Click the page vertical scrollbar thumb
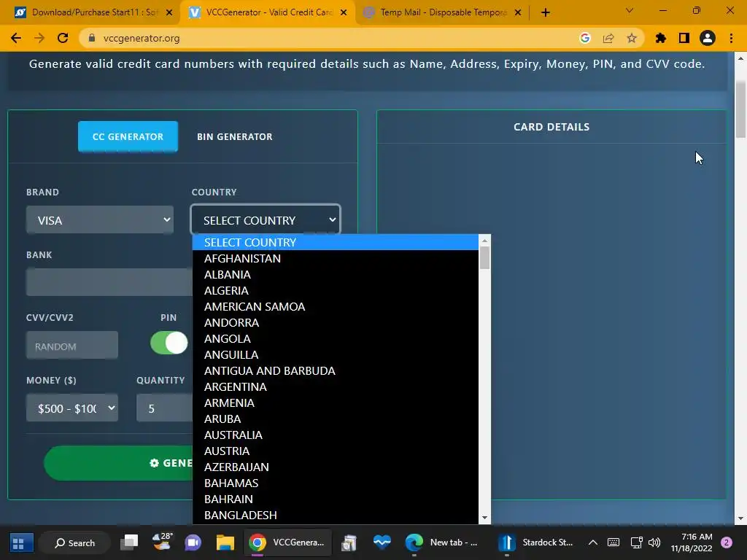Viewport: 747px width, 560px height. (x=740, y=109)
